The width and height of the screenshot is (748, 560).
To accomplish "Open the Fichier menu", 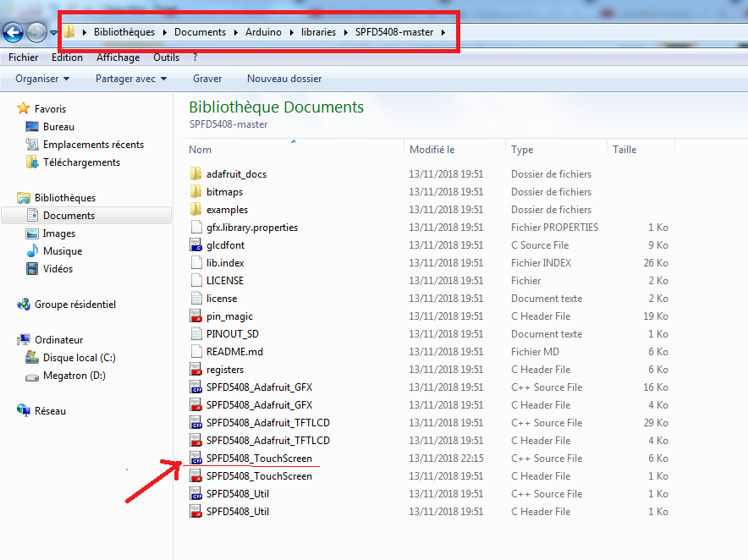I will tap(23, 58).
